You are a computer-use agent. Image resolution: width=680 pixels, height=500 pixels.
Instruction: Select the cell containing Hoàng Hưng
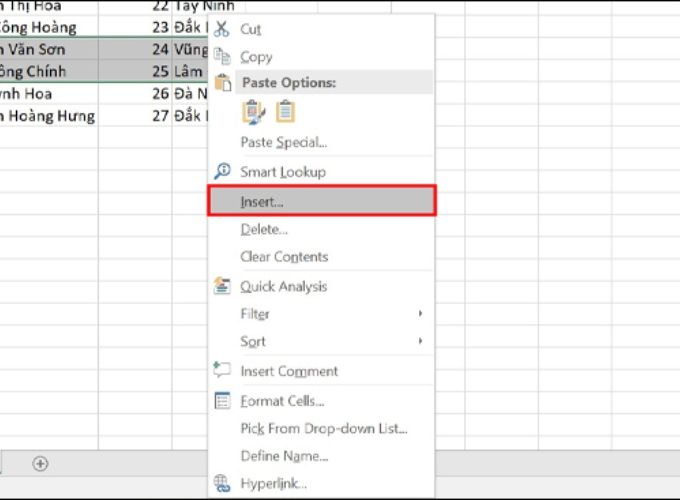49,116
